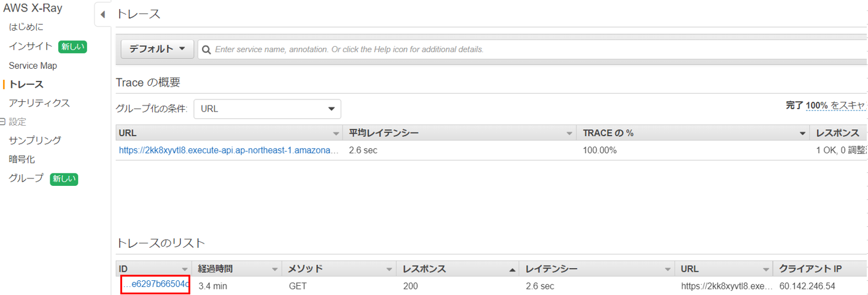Image resolution: width=868 pixels, height=295 pixels.
Task: Collapse the 設定 section
Action: (x=3, y=121)
